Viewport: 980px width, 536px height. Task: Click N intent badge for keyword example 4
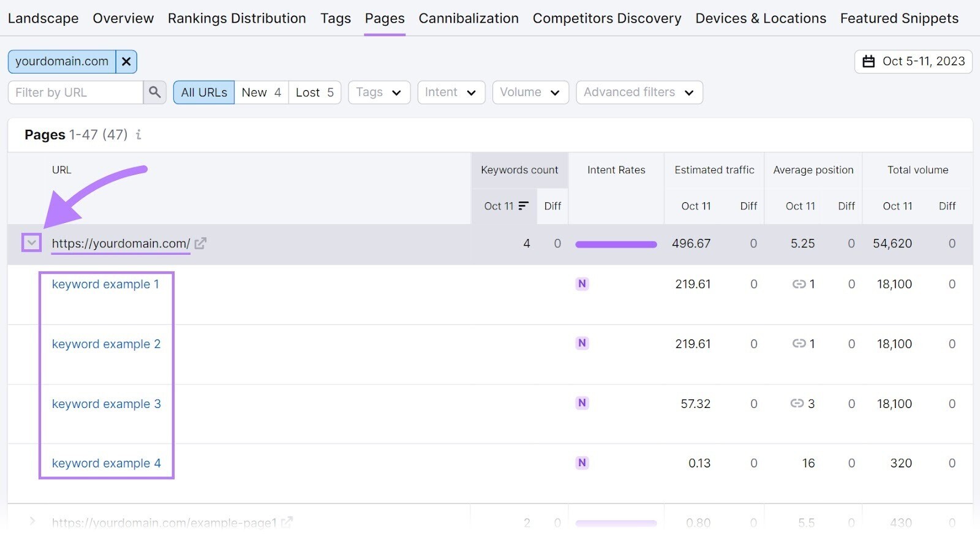pos(582,463)
